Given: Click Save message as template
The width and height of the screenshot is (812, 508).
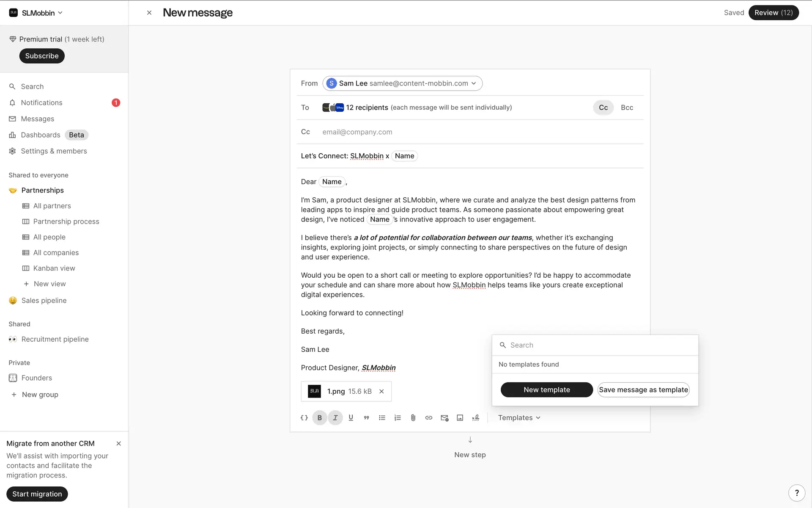Looking at the screenshot, I should tap(643, 389).
